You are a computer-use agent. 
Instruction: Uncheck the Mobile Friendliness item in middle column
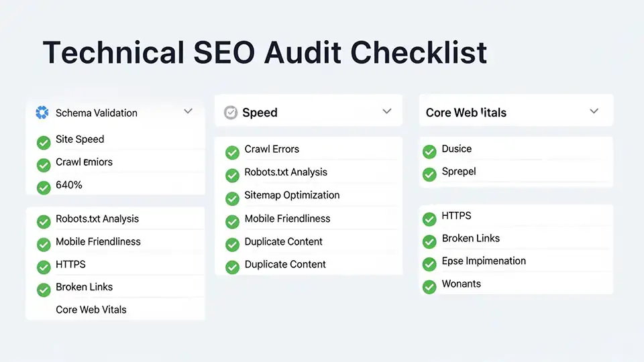(232, 221)
